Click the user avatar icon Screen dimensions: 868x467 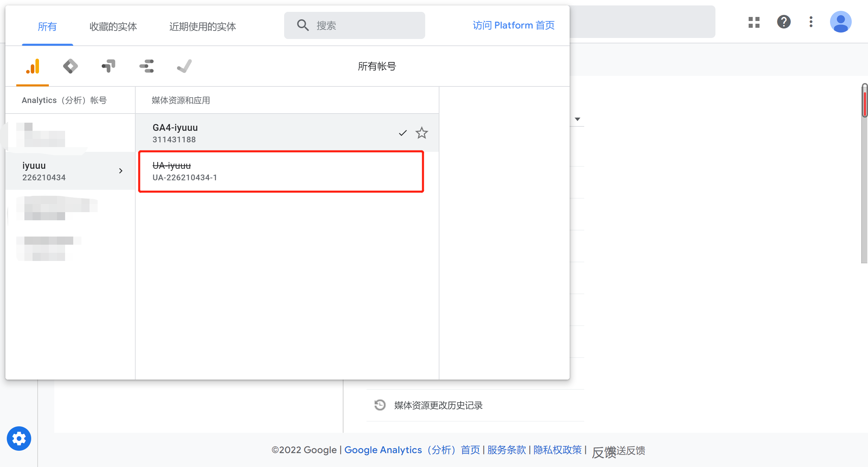click(x=841, y=22)
